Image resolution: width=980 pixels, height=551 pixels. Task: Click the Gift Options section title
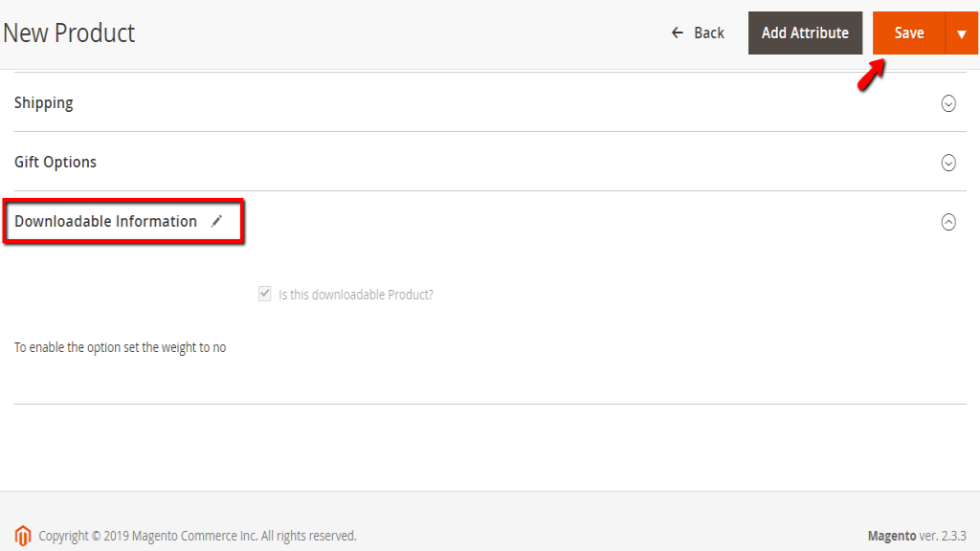[x=56, y=162]
